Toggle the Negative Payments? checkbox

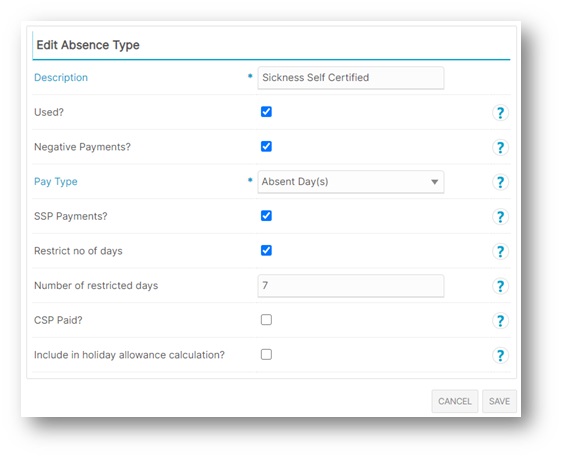pyautogui.click(x=266, y=147)
